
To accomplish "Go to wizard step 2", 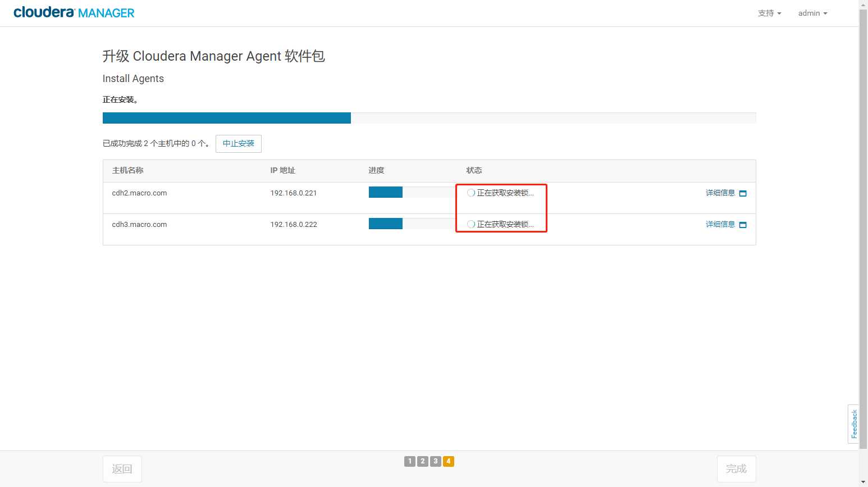I will pyautogui.click(x=423, y=461).
